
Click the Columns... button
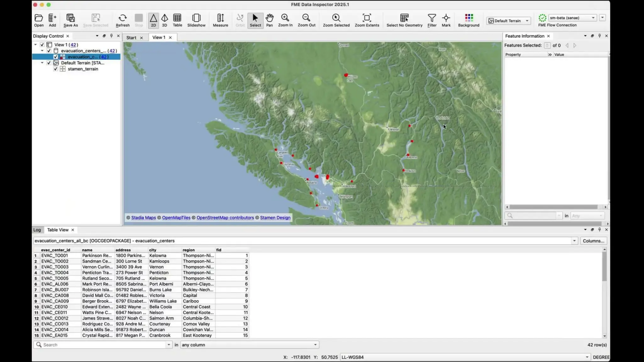tap(593, 241)
